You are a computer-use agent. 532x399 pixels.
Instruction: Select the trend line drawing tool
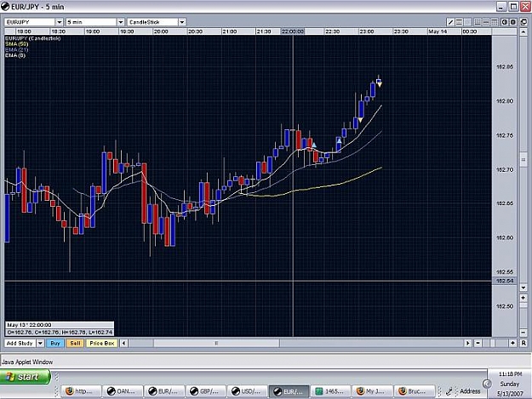450,22
